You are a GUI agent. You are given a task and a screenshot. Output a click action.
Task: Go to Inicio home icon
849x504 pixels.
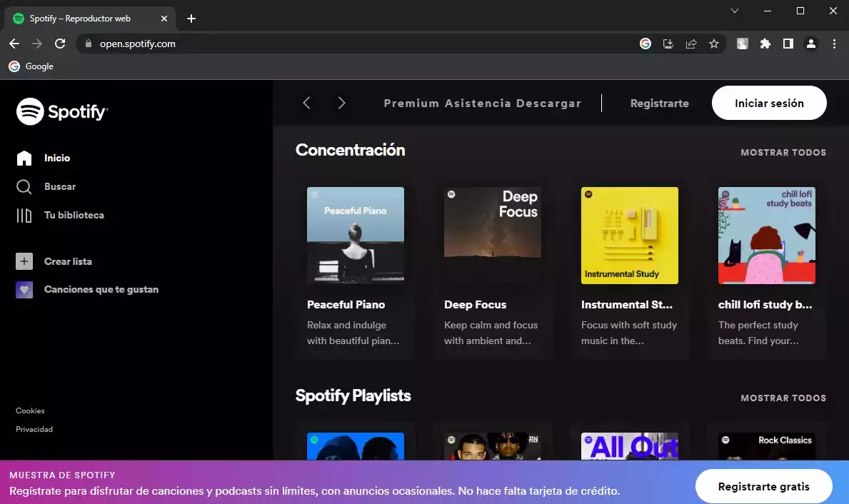(24, 158)
